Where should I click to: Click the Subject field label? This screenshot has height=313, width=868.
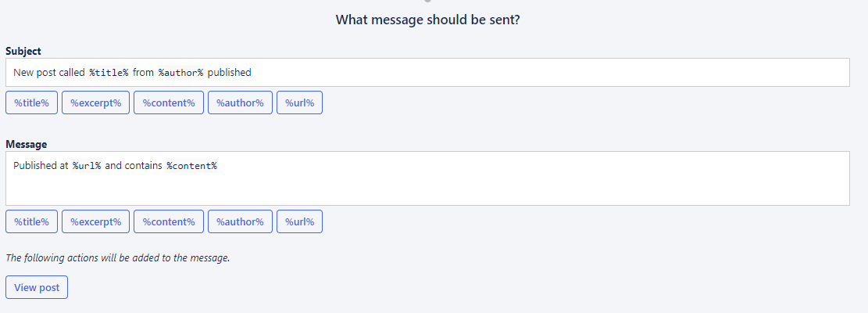(23, 51)
